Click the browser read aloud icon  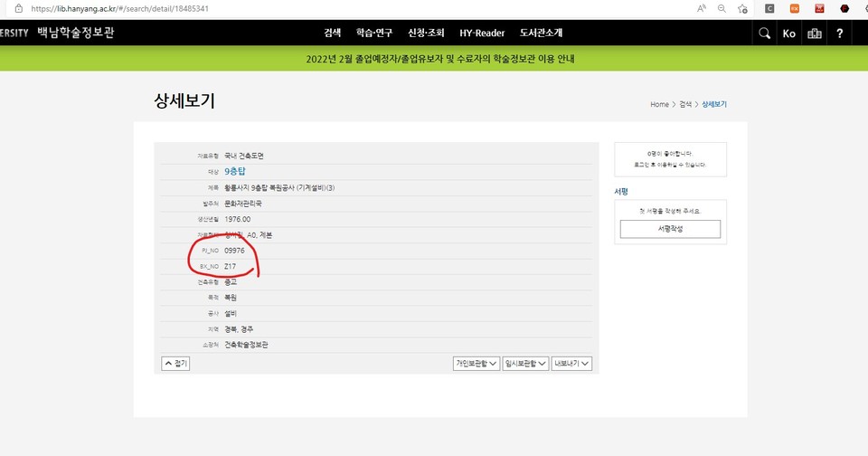(702, 8)
